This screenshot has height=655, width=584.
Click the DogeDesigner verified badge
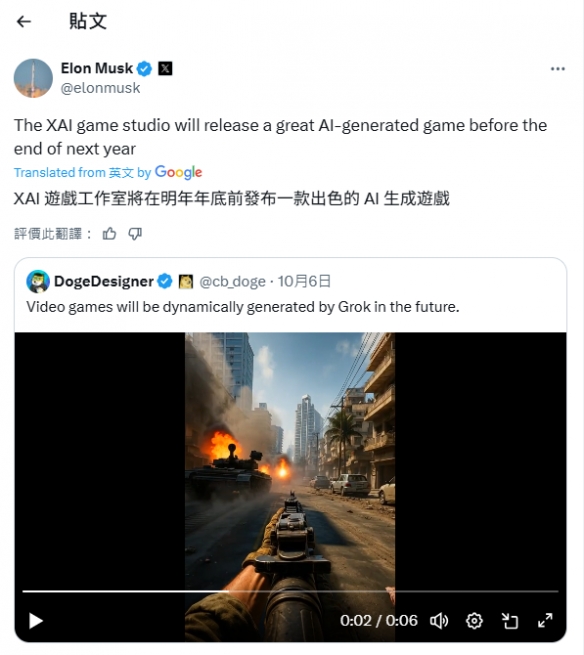click(x=165, y=281)
